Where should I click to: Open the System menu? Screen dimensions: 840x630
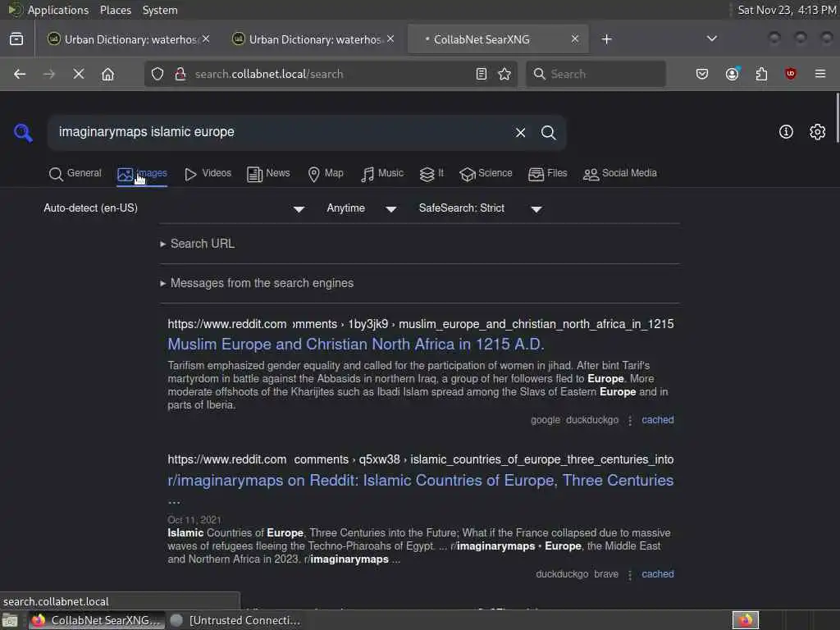[x=160, y=10]
